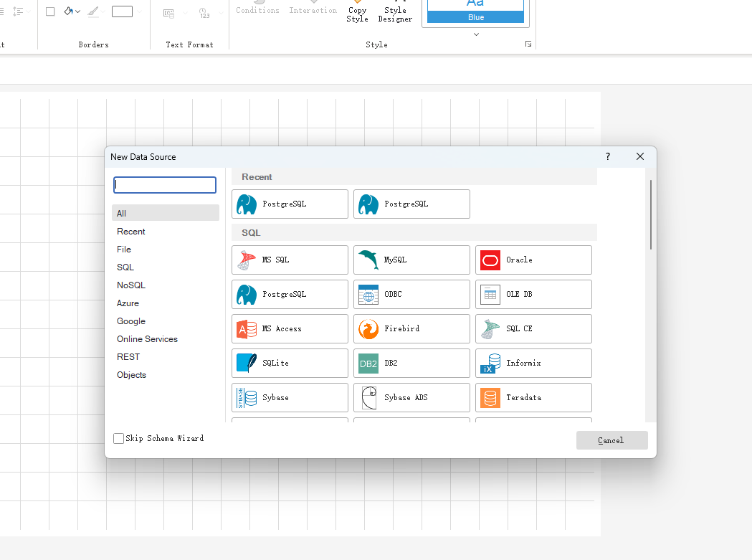This screenshot has width=752, height=560.
Task: Select the Firebird data source
Action: (411, 328)
